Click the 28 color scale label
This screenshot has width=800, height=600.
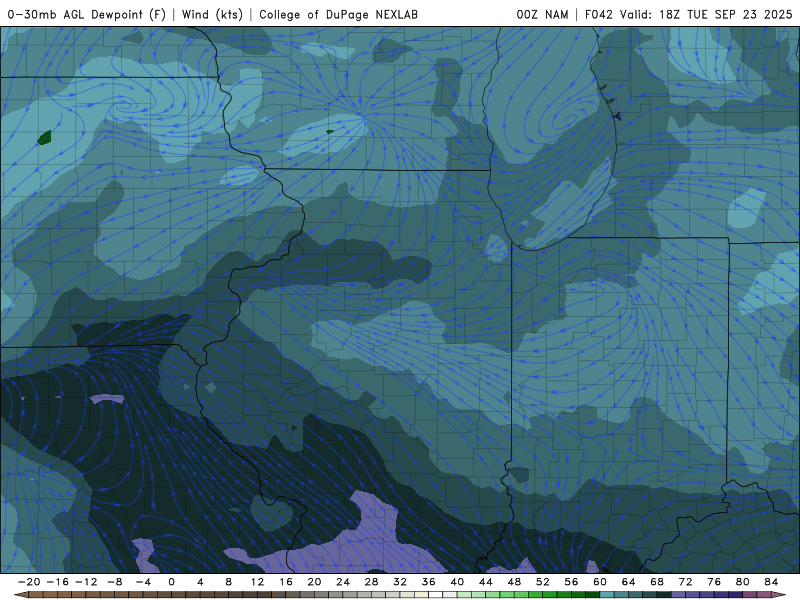(371, 582)
